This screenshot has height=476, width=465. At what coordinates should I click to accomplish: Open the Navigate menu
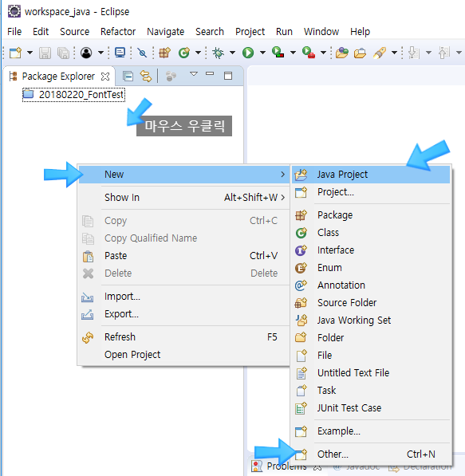pos(166,32)
